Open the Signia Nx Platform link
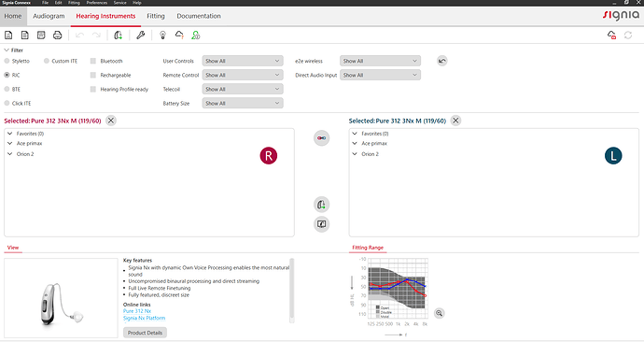This screenshot has height=342, width=644. click(x=144, y=318)
